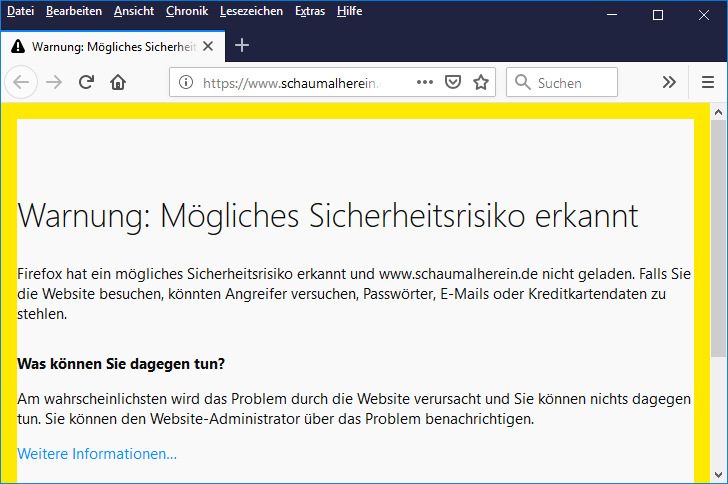The image size is (728, 484).
Task: Save the page to Pocket
Action: coord(452,83)
